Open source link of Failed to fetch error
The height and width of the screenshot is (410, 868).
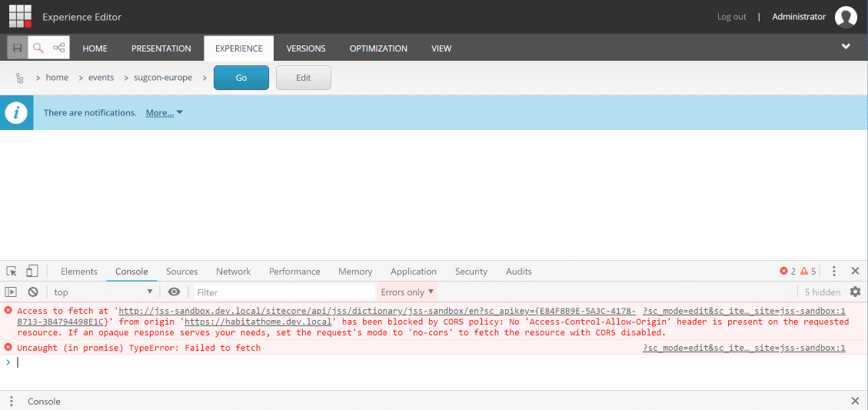point(744,348)
